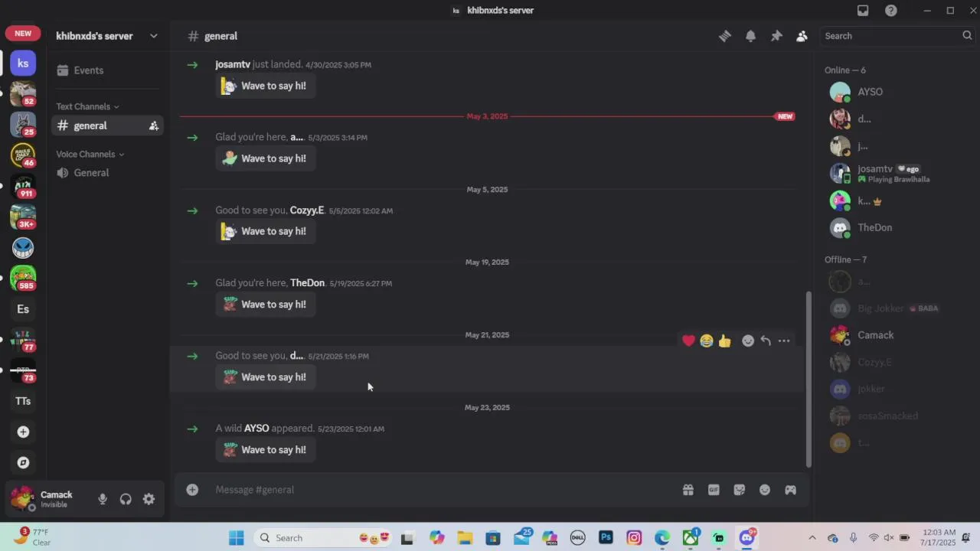Open More options on hovered message
The width and height of the screenshot is (980, 551).
point(784,341)
